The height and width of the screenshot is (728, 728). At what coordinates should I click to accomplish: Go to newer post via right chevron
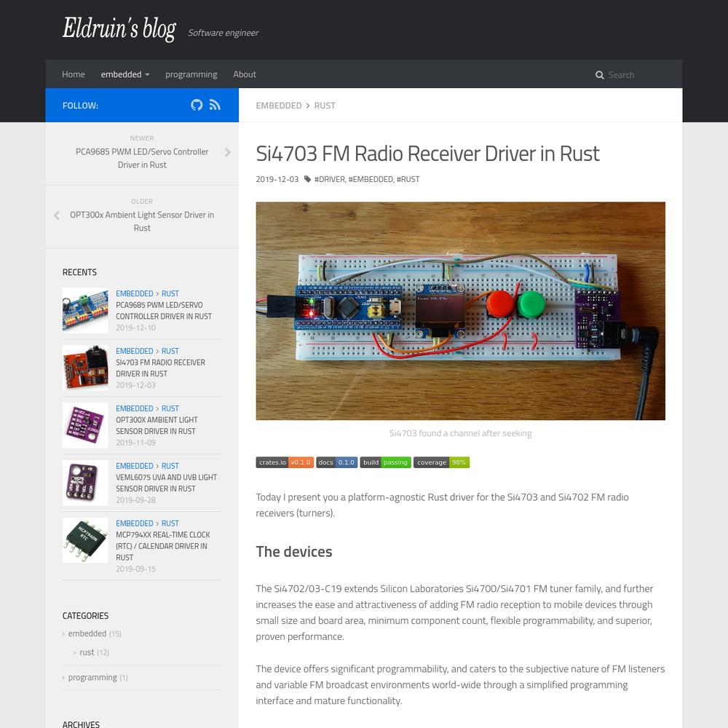[227, 152]
